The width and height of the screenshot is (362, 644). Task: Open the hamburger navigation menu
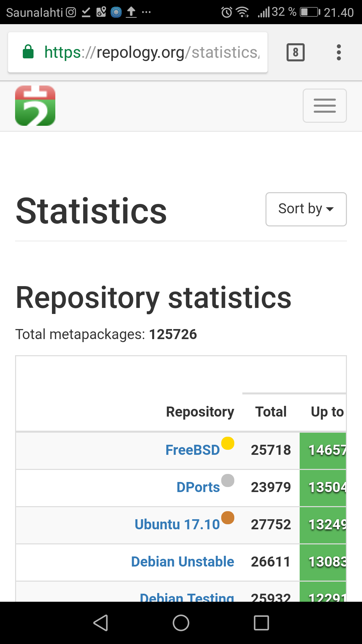(324, 106)
